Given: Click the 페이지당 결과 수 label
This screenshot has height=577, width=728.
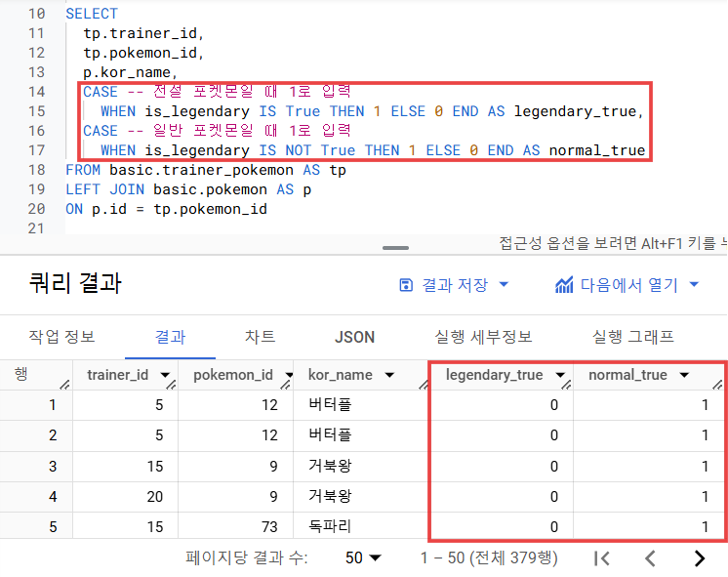Looking at the screenshot, I should click(247, 557).
